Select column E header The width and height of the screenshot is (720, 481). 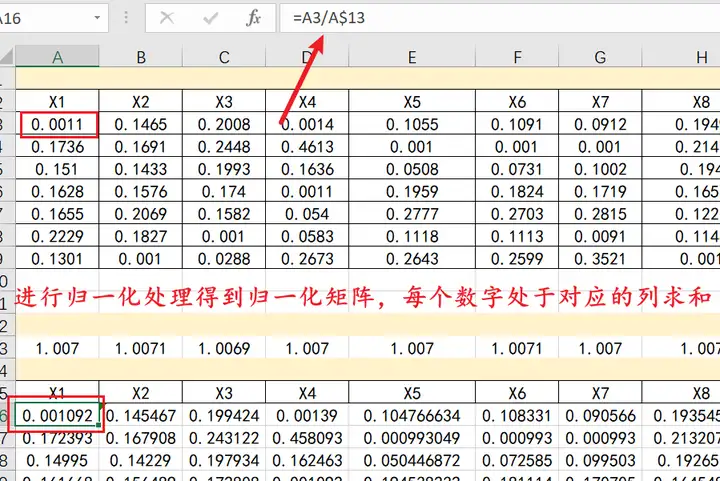(412, 57)
